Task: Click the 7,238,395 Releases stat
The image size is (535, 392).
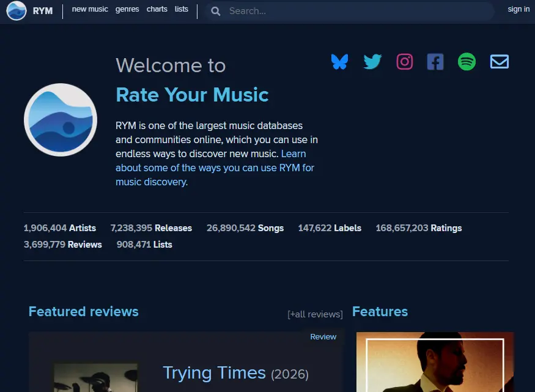Action: pos(151,228)
